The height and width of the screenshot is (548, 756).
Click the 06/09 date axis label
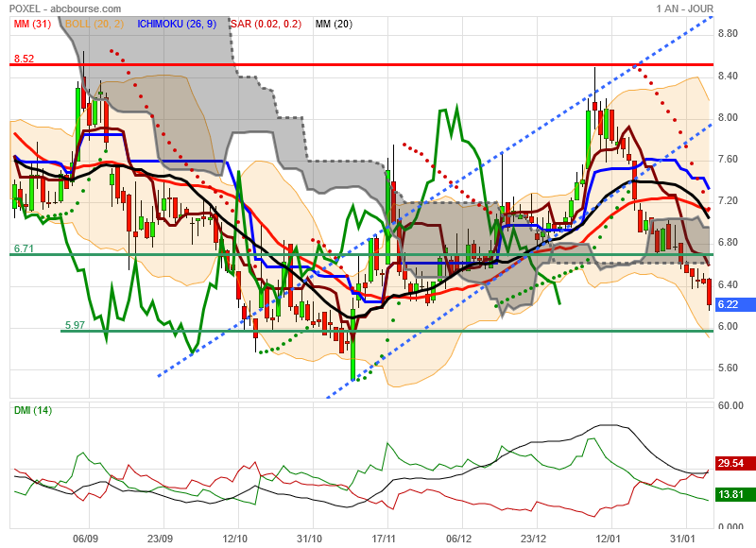click(x=85, y=539)
